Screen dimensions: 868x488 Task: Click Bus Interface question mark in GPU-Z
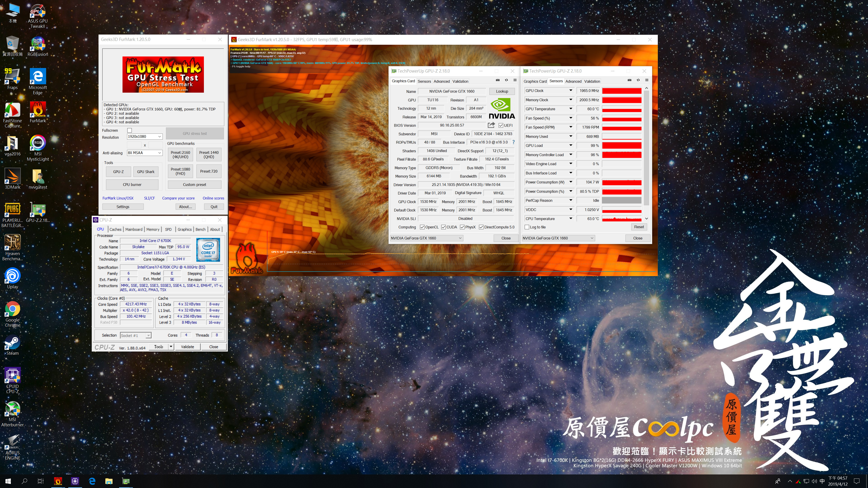[x=513, y=142]
